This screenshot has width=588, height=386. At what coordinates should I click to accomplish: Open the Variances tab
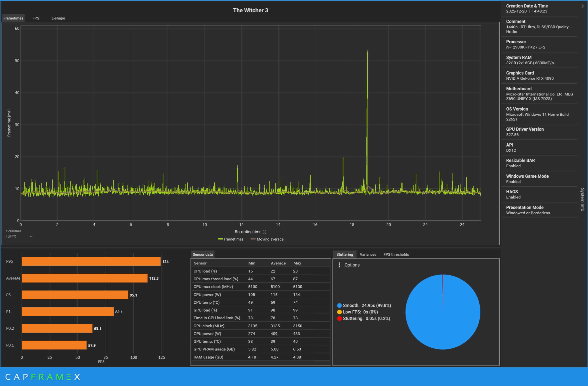click(x=368, y=254)
